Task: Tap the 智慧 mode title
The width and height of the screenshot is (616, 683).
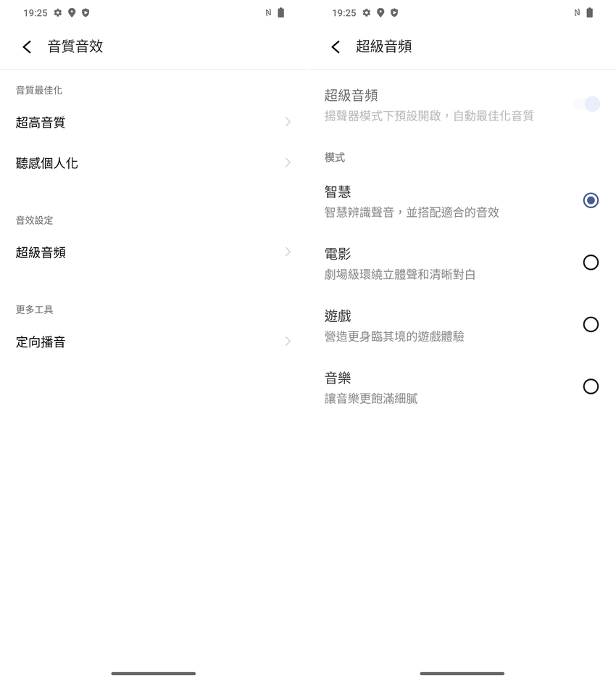Action: coord(338,191)
